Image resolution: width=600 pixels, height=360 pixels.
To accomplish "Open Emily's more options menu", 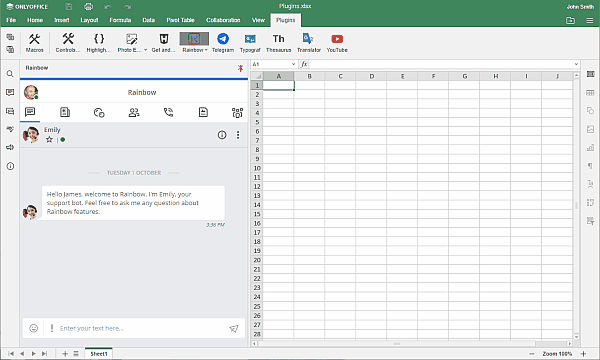I will pos(238,135).
